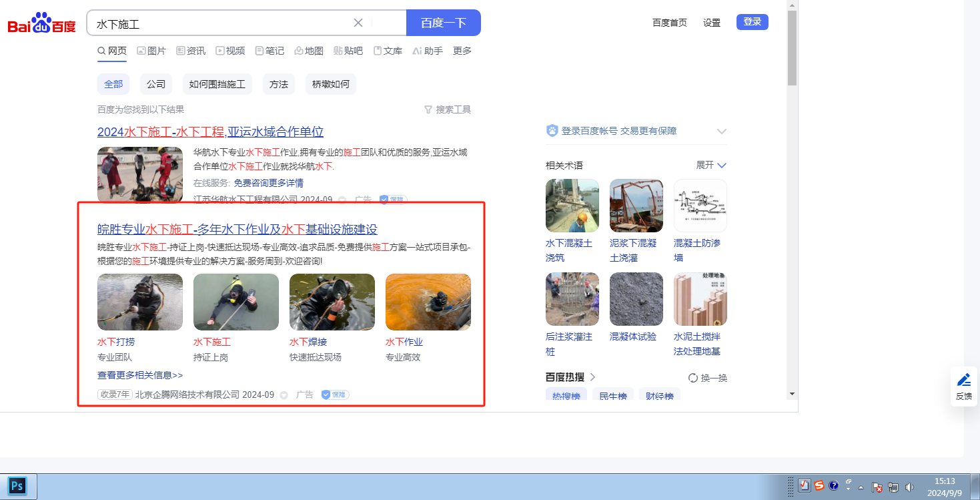Click the 免费咨询更多详情 link
This screenshot has width=980, height=500.
[269, 183]
